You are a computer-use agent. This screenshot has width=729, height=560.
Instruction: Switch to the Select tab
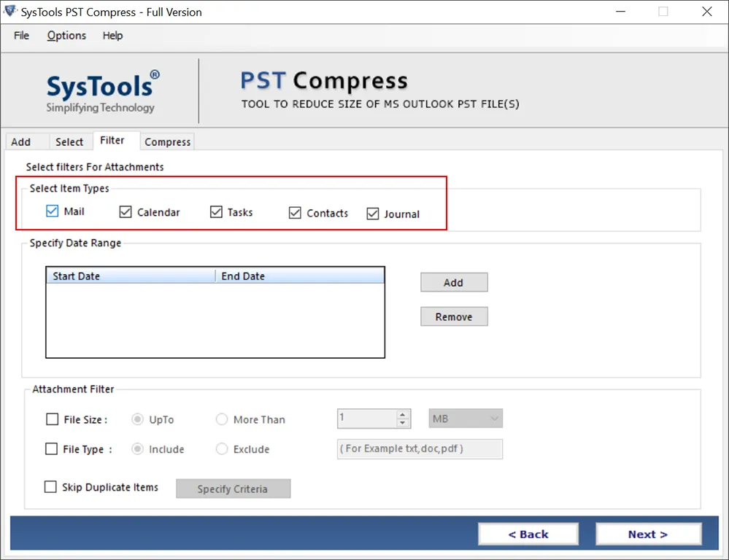pyautogui.click(x=69, y=141)
